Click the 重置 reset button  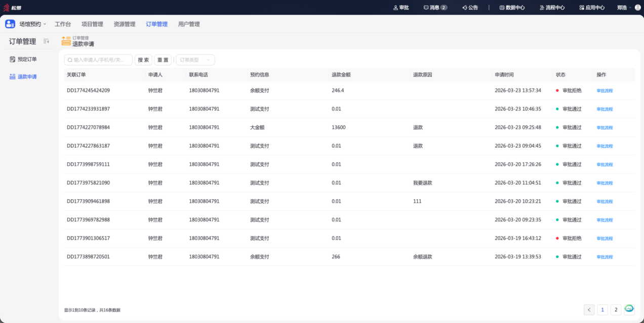click(163, 60)
